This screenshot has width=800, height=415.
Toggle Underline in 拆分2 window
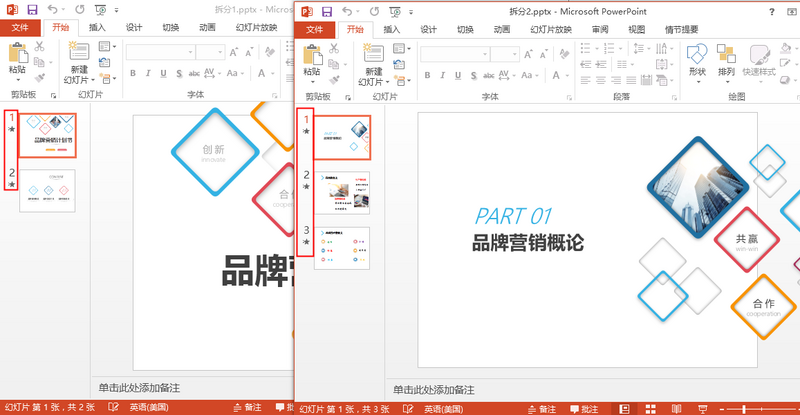tap(458, 76)
